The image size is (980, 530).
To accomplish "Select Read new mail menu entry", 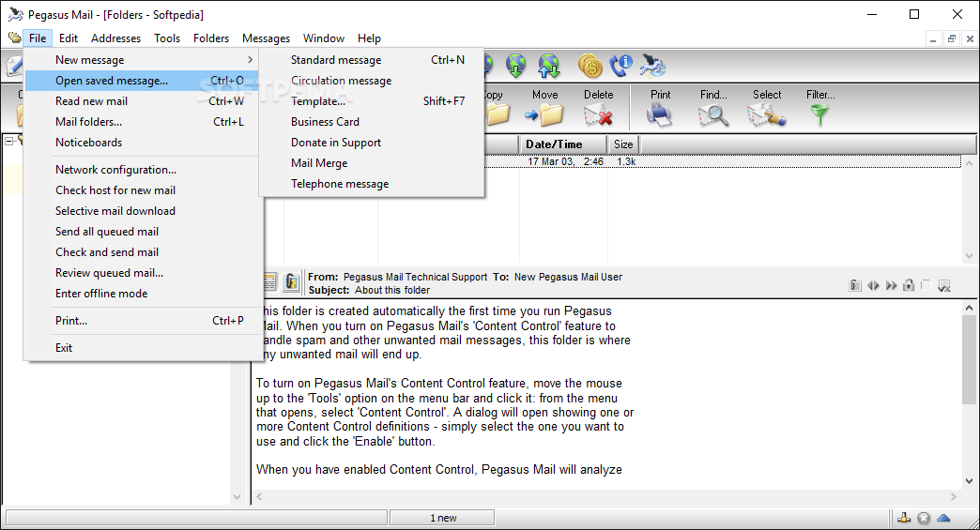I will point(142,101).
